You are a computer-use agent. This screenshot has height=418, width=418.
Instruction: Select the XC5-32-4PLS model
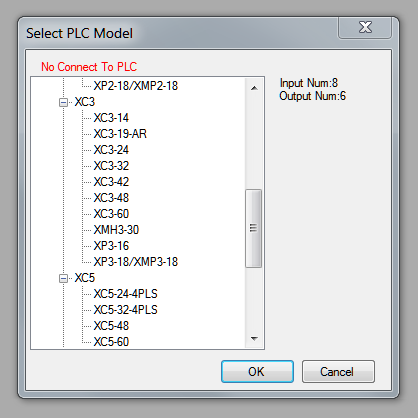pyautogui.click(x=125, y=310)
